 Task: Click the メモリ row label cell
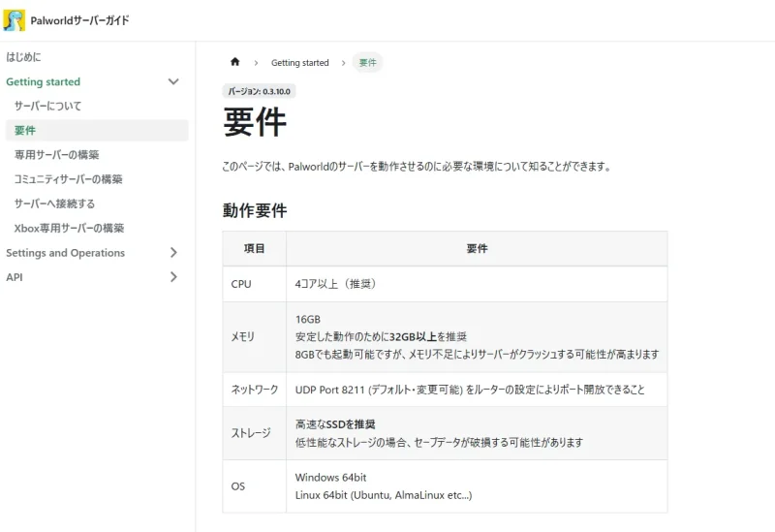(255, 336)
